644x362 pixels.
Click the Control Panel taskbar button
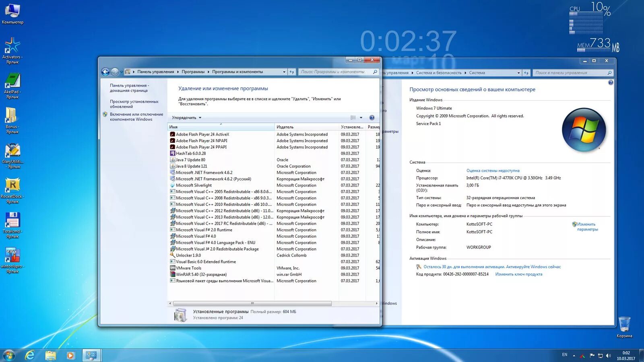coord(91,355)
